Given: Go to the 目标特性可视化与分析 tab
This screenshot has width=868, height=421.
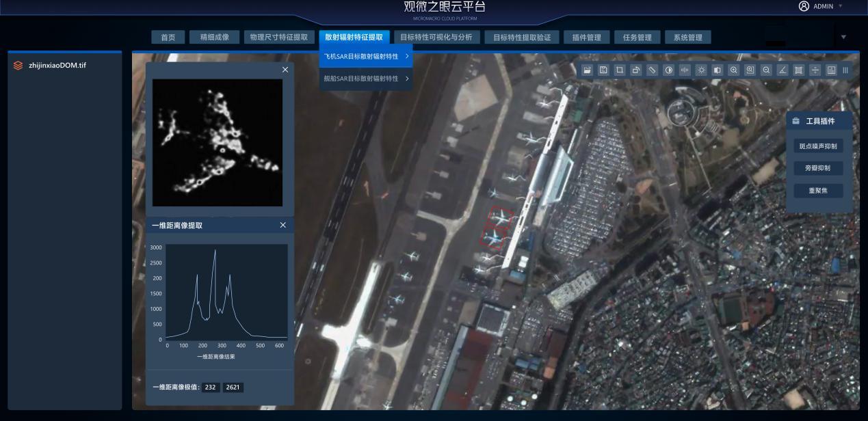Looking at the screenshot, I should pos(436,38).
